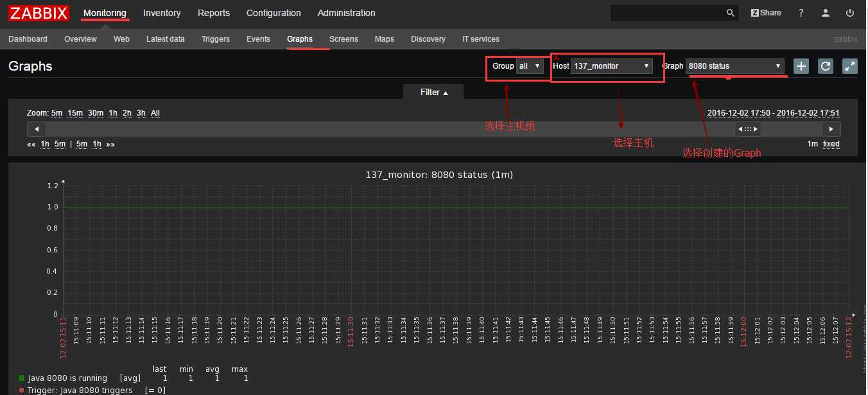Open the Monitoring menu
The width and height of the screenshot is (868, 395).
coord(105,13)
